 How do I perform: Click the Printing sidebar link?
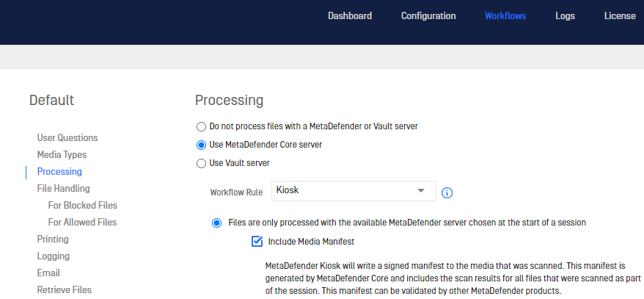tap(53, 239)
